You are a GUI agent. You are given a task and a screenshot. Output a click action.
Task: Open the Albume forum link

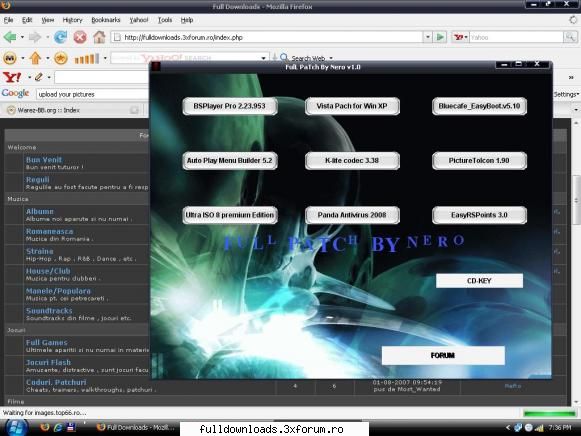click(x=40, y=212)
